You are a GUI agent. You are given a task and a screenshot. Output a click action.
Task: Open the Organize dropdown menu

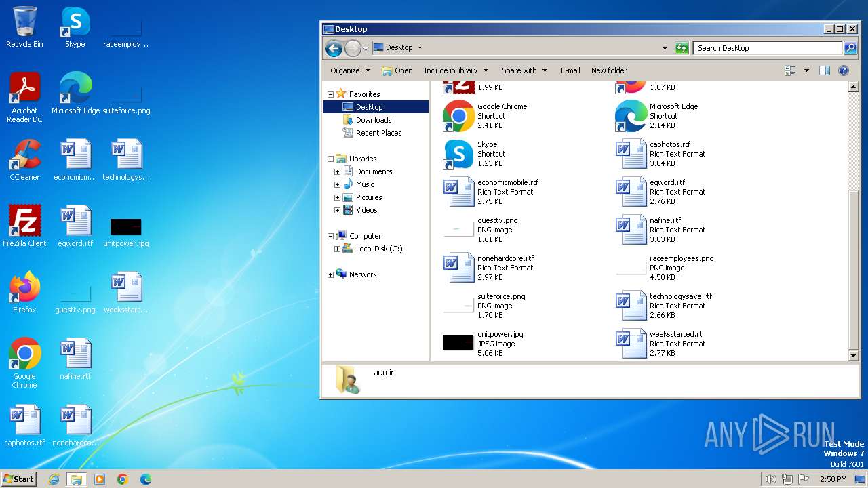tap(350, 70)
